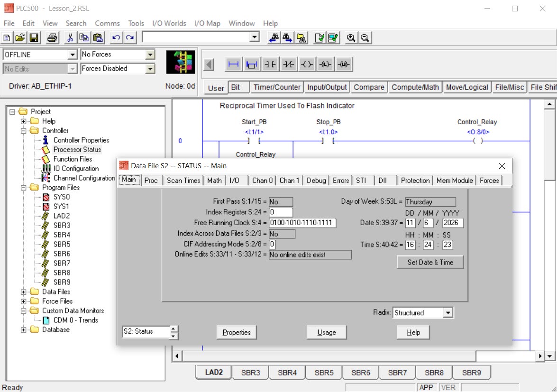Select CDM 0 - Trends tree item
The image size is (557, 392).
[76, 320]
